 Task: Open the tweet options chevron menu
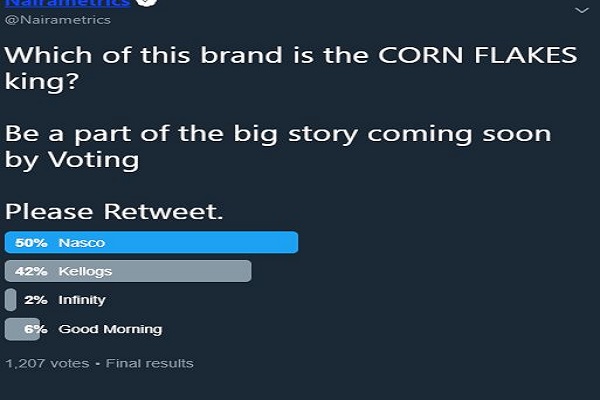pyautogui.click(x=582, y=9)
